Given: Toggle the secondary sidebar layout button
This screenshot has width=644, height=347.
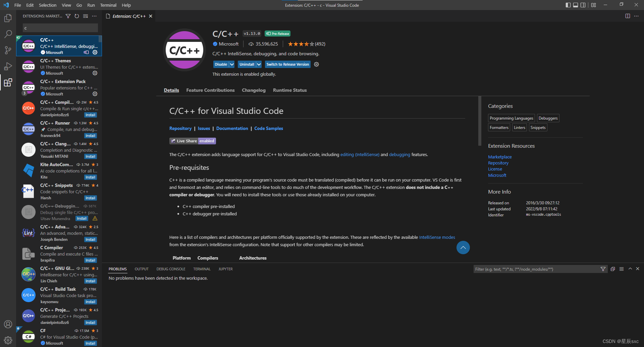Looking at the screenshot, I should pos(583,5).
